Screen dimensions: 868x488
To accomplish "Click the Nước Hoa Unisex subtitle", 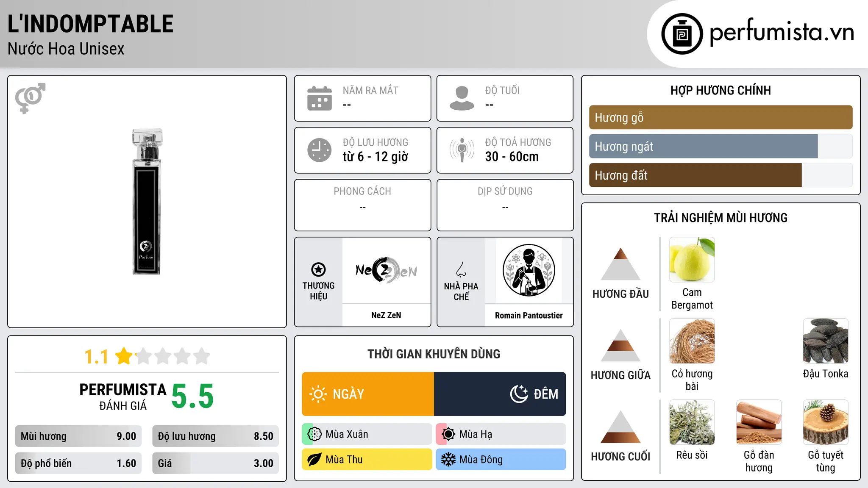I will (66, 49).
